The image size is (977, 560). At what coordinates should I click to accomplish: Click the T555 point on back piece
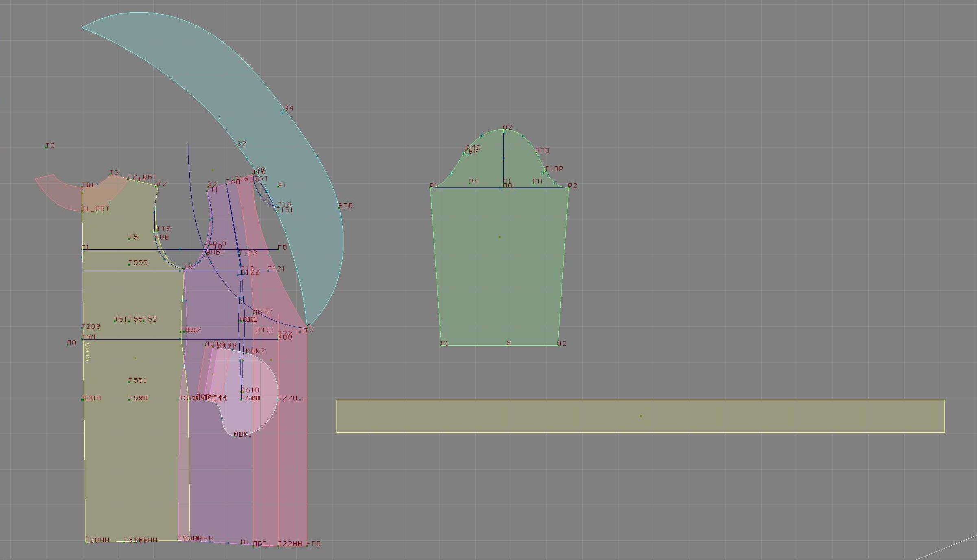129,265
